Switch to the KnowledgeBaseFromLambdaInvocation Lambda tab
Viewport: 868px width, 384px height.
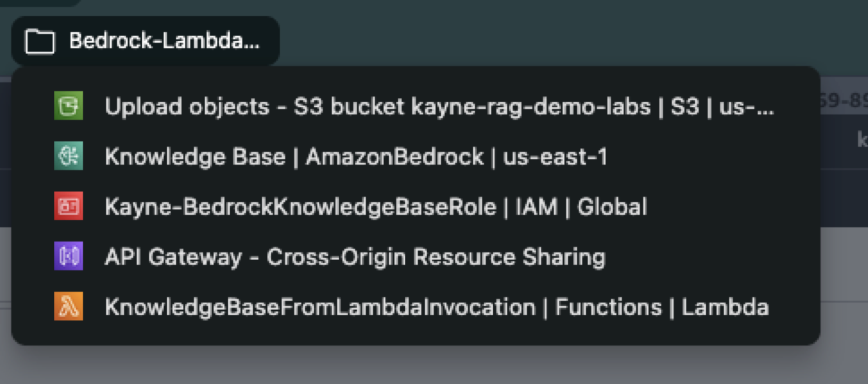pos(436,307)
